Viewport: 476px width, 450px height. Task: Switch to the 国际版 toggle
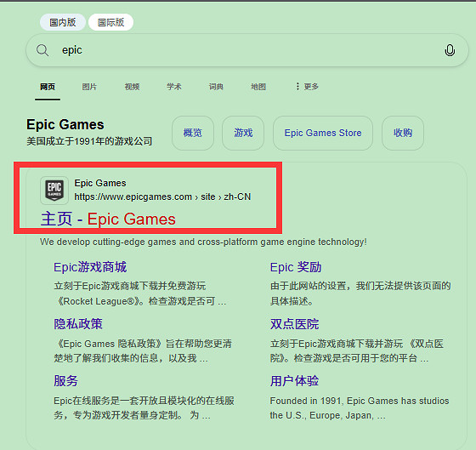pyautogui.click(x=110, y=22)
